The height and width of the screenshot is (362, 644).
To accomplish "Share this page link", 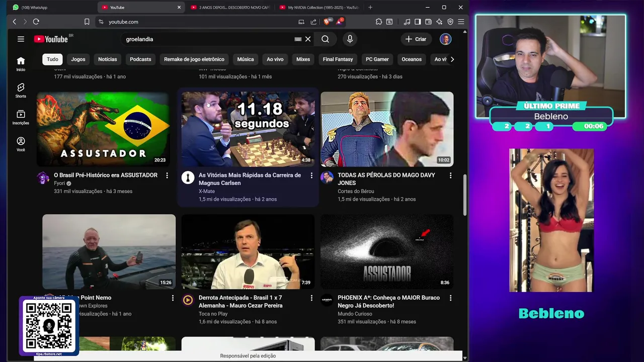I will click(313, 22).
